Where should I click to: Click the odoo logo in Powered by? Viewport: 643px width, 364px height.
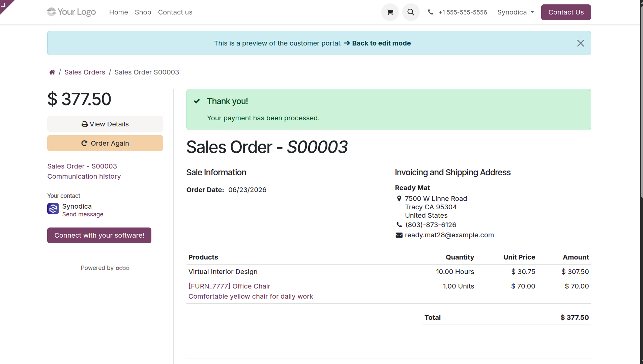coord(122,268)
